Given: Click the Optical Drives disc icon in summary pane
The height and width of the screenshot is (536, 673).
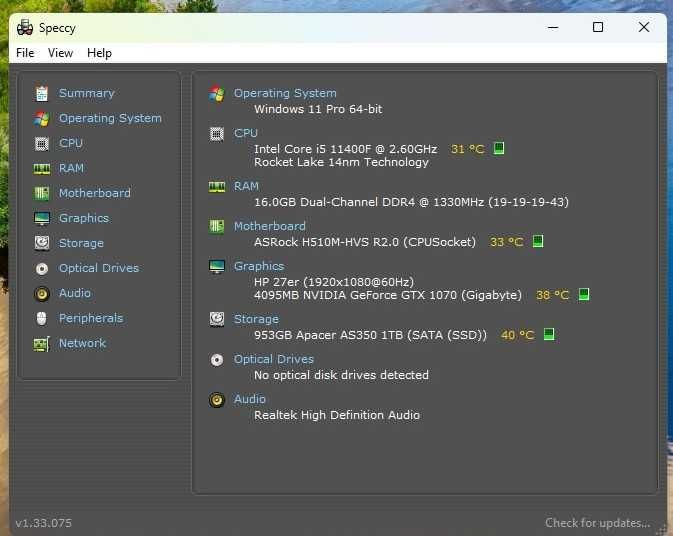Looking at the screenshot, I should tap(217, 360).
